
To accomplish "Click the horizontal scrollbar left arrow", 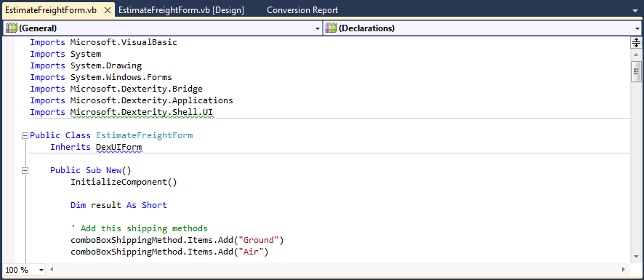I will (x=52, y=270).
